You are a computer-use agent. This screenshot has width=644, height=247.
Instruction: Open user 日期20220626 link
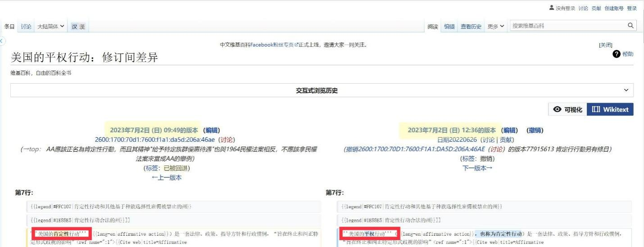[x=457, y=140]
